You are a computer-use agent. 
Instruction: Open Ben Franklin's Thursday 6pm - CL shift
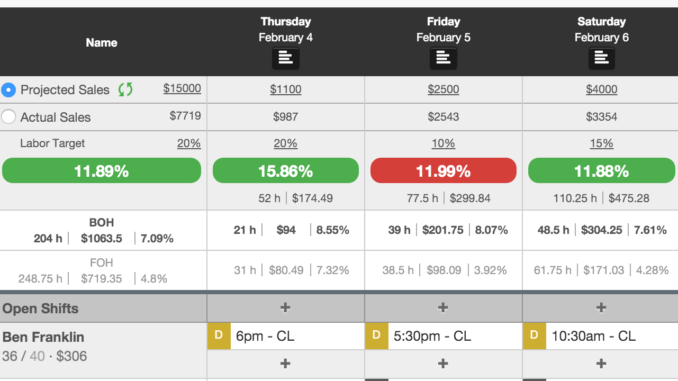[286, 336]
